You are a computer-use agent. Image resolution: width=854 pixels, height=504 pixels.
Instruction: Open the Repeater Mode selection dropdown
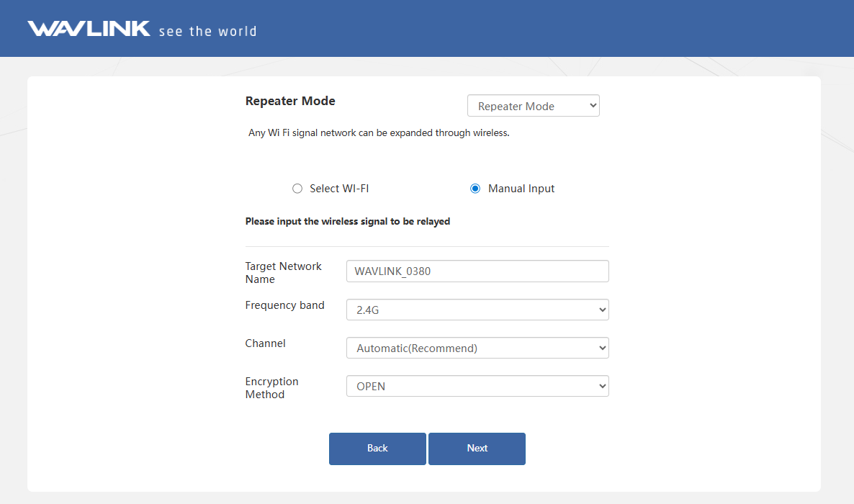[x=533, y=106]
